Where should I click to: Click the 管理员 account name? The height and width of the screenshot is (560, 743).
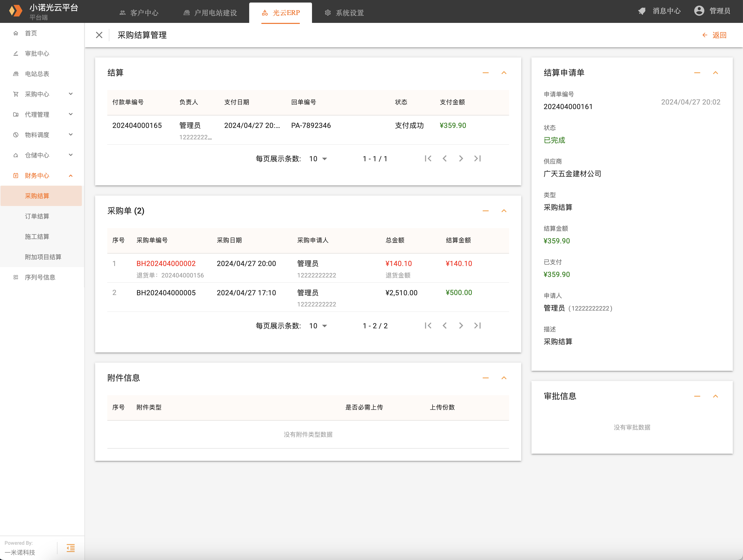pyautogui.click(x=720, y=11)
